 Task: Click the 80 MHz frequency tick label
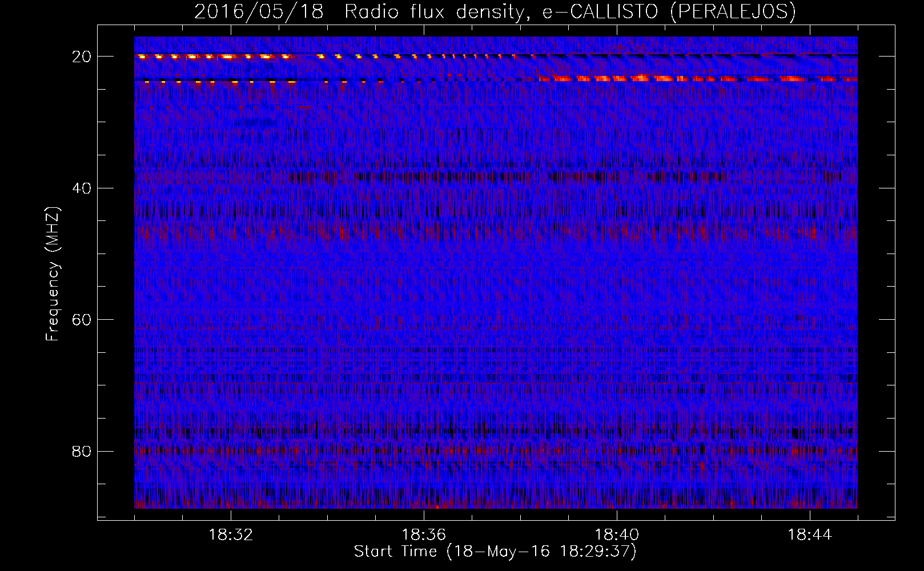(82, 451)
